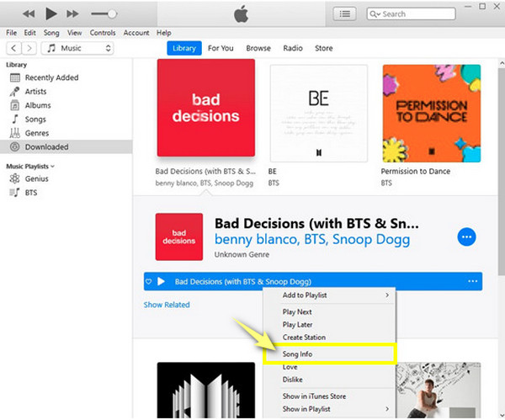505x420 pixels.
Task: Choose Play Next from the context menu
Action: point(329,311)
